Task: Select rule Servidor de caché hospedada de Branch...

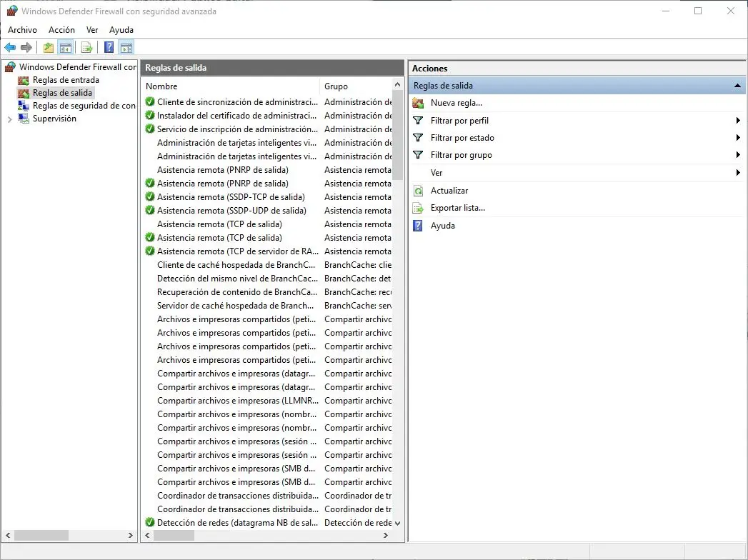Action: [236, 305]
